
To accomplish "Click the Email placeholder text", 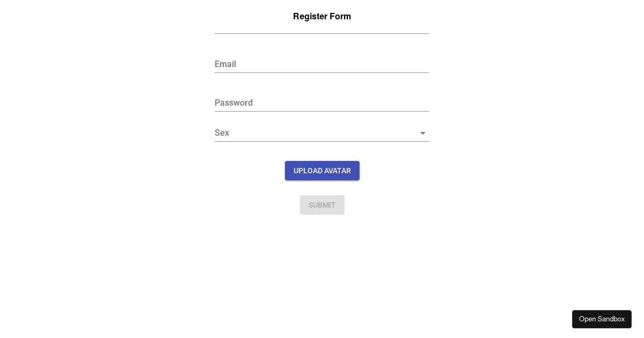I will click(225, 64).
